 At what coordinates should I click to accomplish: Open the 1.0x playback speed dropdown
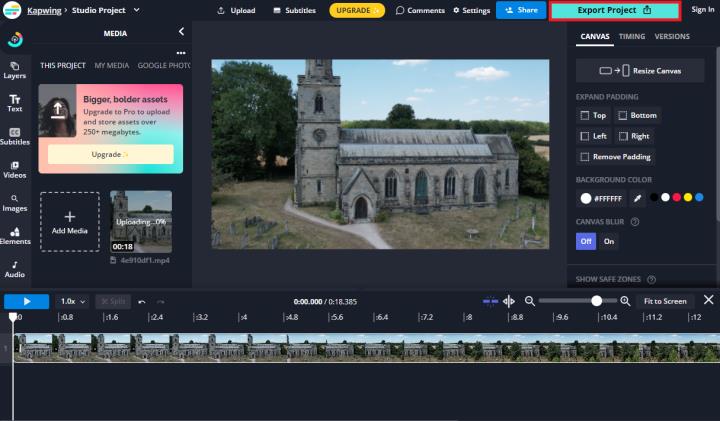point(72,302)
